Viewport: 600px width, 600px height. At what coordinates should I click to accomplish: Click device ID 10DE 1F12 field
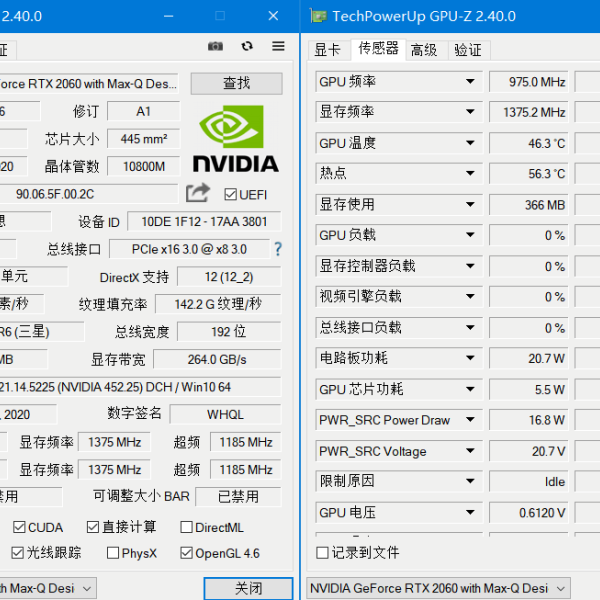pyautogui.click(x=204, y=222)
